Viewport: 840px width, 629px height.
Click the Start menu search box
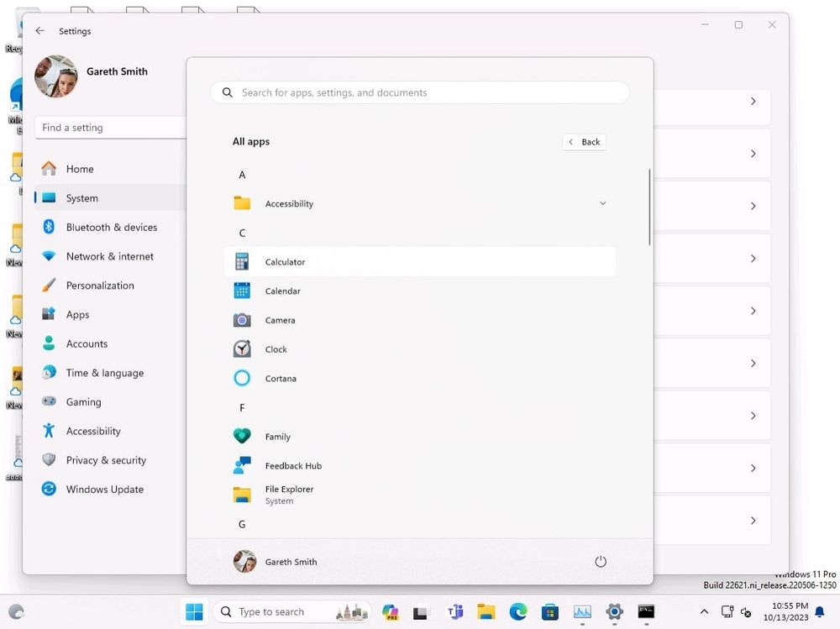(419, 92)
